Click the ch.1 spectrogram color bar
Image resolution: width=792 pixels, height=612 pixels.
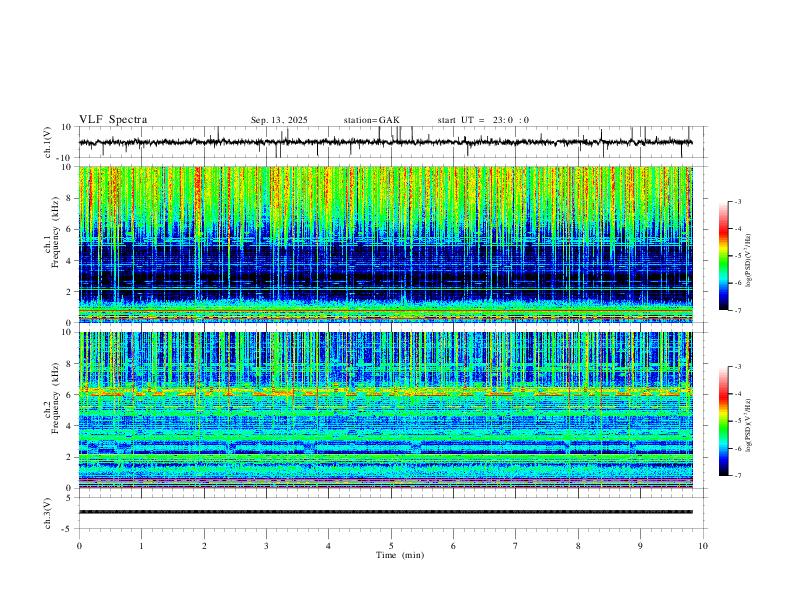click(x=724, y=256)
